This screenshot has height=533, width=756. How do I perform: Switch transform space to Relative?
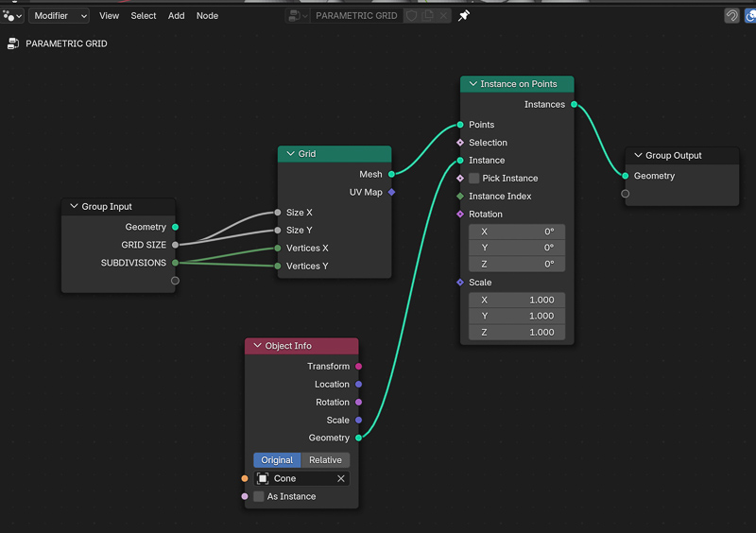click(x=325, y=460)
